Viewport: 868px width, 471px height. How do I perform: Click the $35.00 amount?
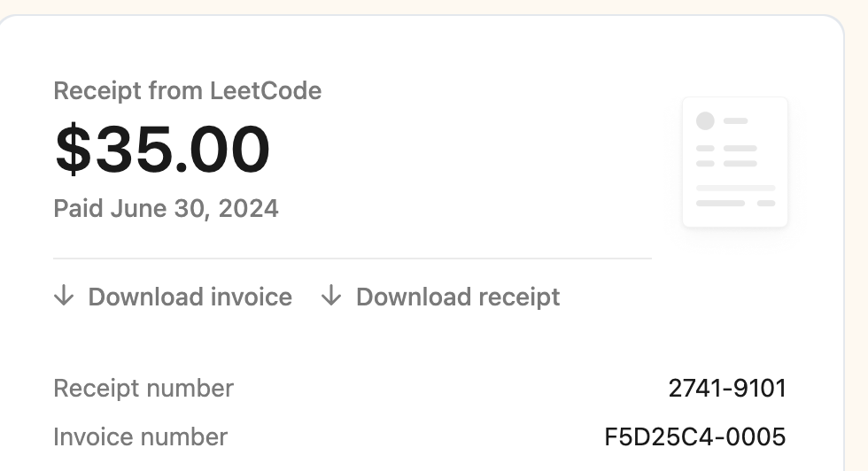tap(162, 150)
